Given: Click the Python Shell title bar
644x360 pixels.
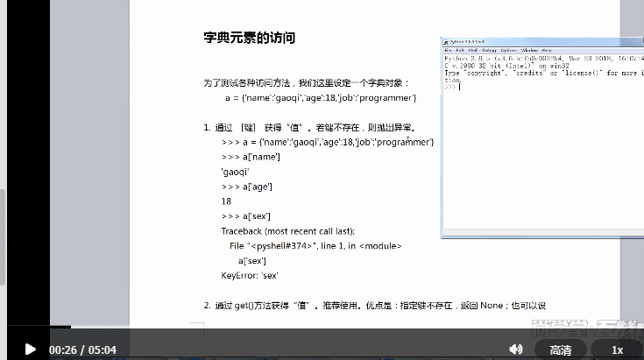Looking at the screenshot, I should pyautogui.click(x=542, y=42).
